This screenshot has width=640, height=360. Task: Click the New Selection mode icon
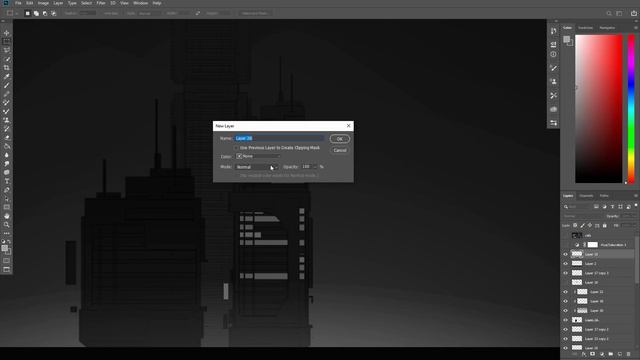coord(27,13)
